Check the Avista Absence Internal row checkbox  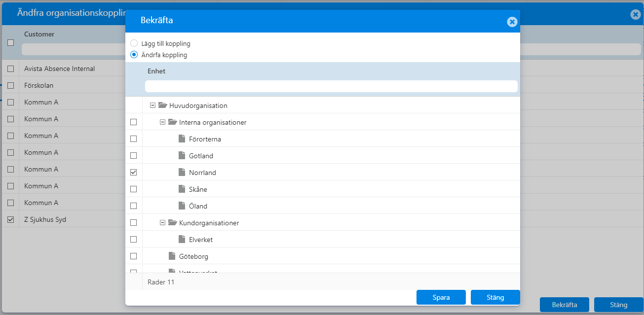[10, 69]
